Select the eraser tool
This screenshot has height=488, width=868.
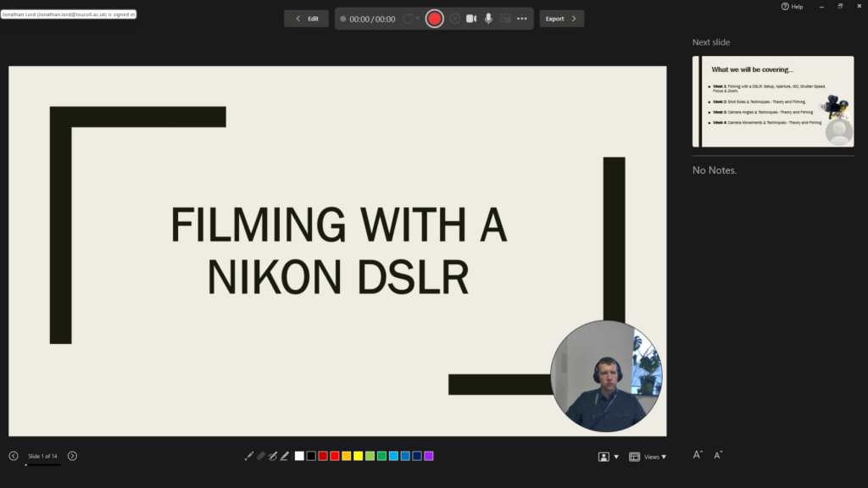pyautogui.click(x=261, y=456)
